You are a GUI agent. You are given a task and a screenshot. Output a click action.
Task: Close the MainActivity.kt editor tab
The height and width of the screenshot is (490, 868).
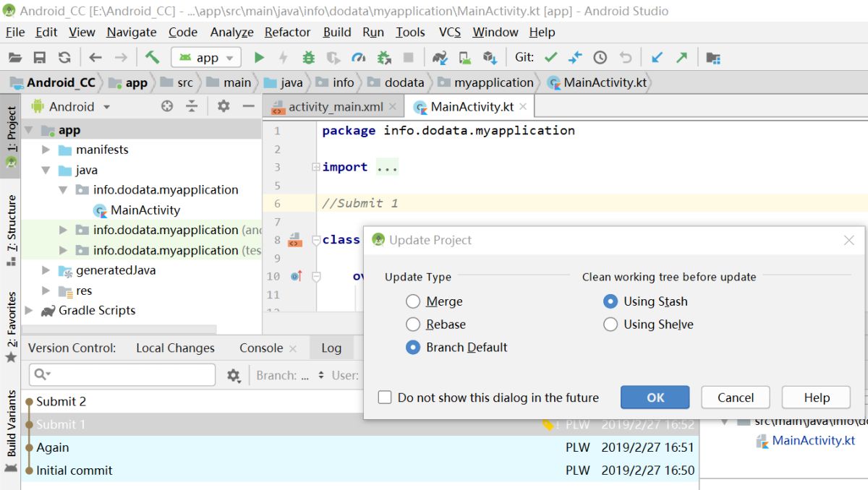click(523, 106)
